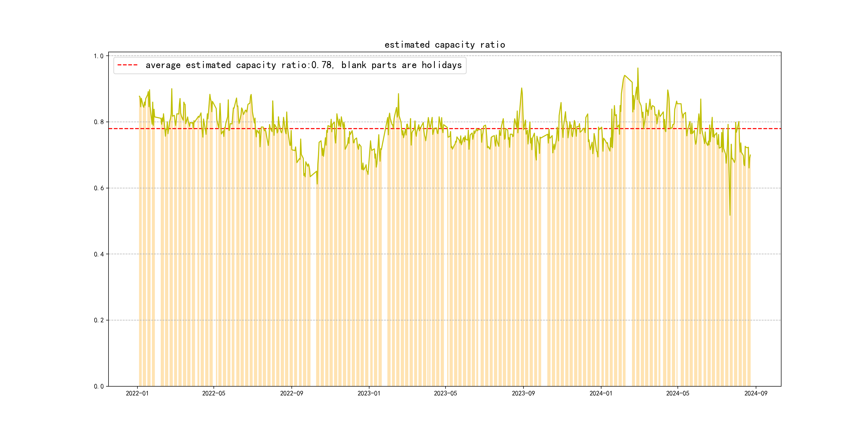Click the 2022-01 x-axis tick label
The height and width of the screenshot is (434, 868).
[137, 393]
